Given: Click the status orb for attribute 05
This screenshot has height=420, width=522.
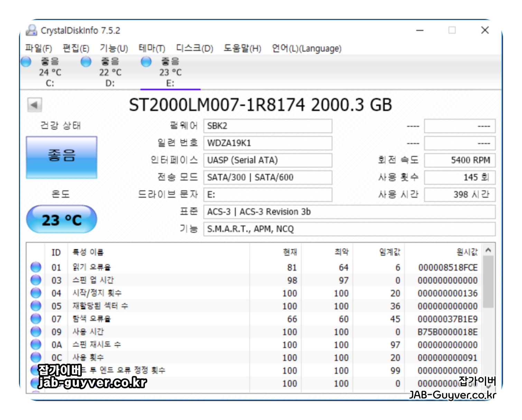Looking at the screenshot, I should [x=36, y=306].
